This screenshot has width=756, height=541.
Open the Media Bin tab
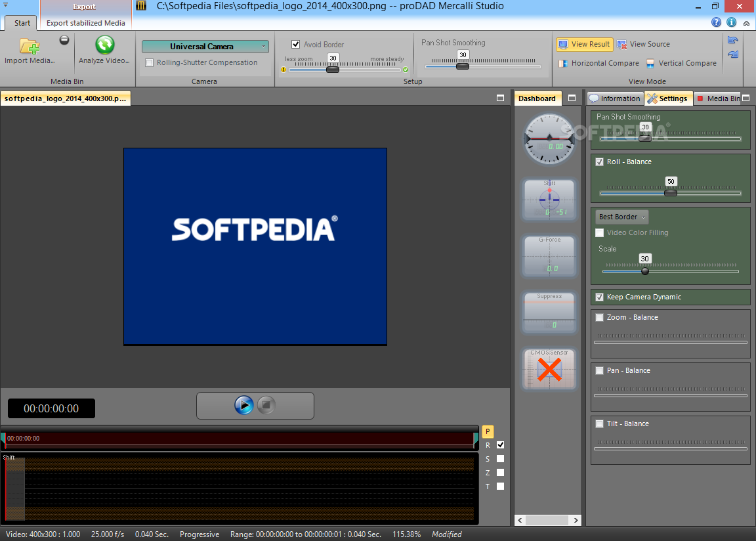point(718,98)
